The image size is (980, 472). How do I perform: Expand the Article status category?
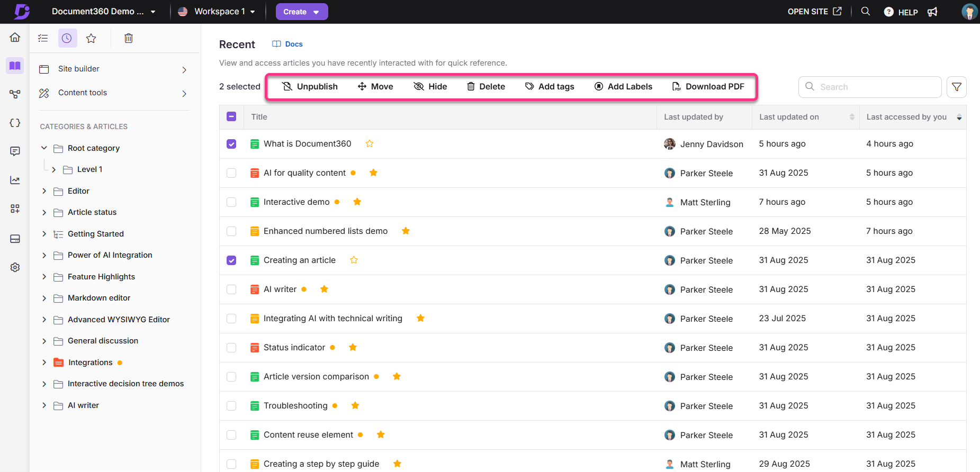tap(44, 212)
